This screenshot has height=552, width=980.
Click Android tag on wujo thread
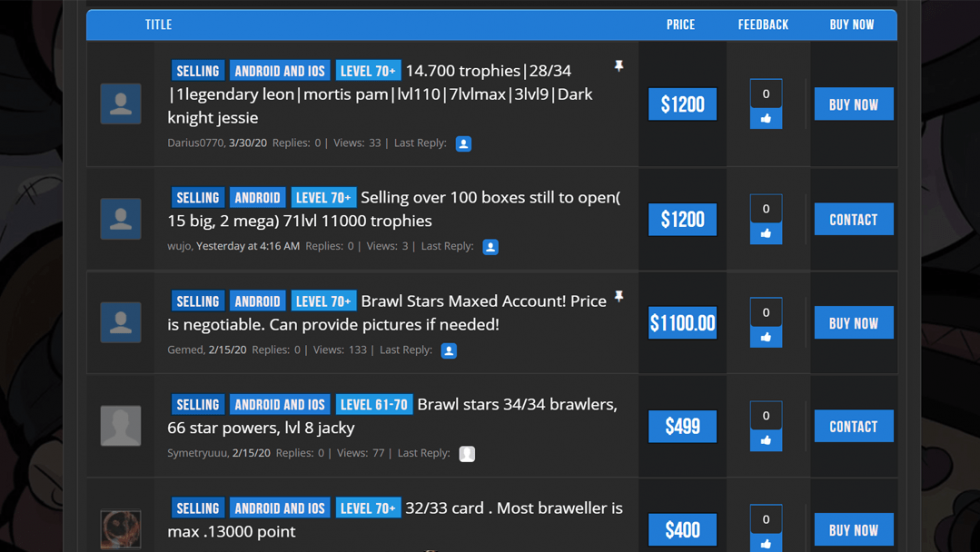(258, 198)
